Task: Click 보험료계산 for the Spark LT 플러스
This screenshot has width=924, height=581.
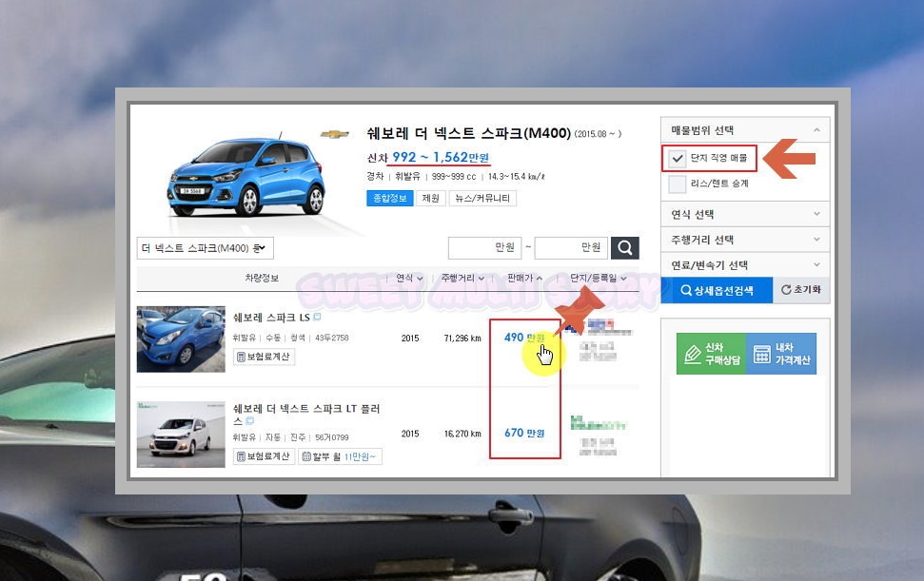Action: point(264,456)
